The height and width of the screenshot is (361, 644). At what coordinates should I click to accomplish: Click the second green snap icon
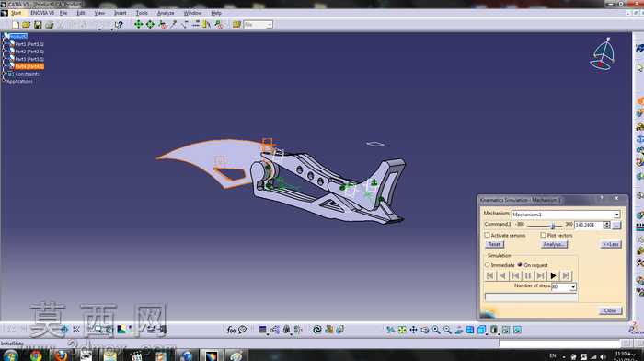coord(150,25)
